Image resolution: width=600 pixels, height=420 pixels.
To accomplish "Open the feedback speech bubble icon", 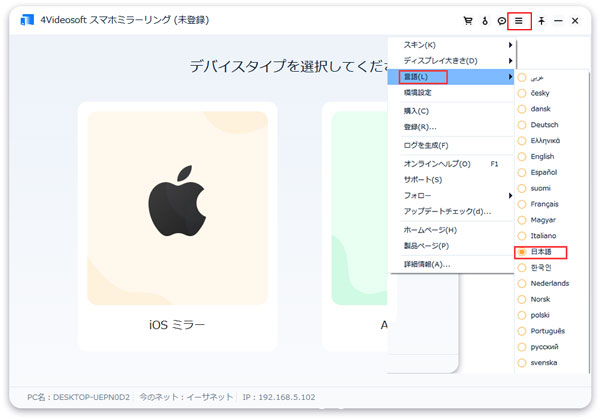I will (x=501, y=21).
